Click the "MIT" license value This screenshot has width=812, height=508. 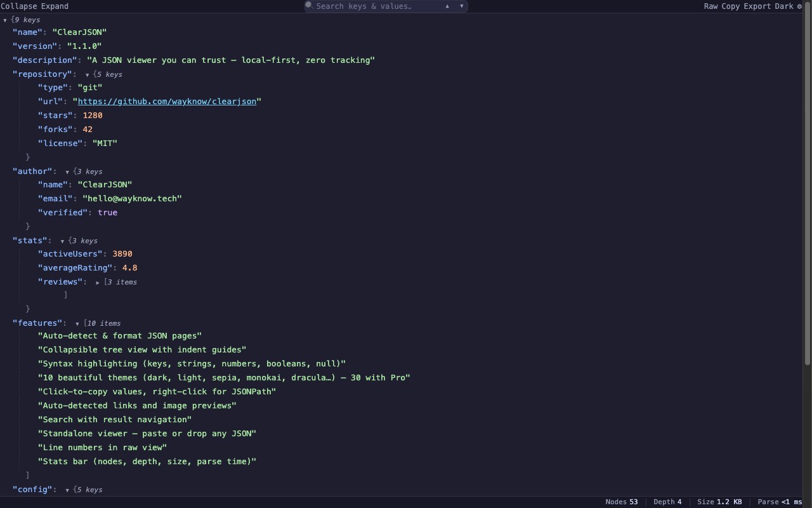click(x=105, y=144)
